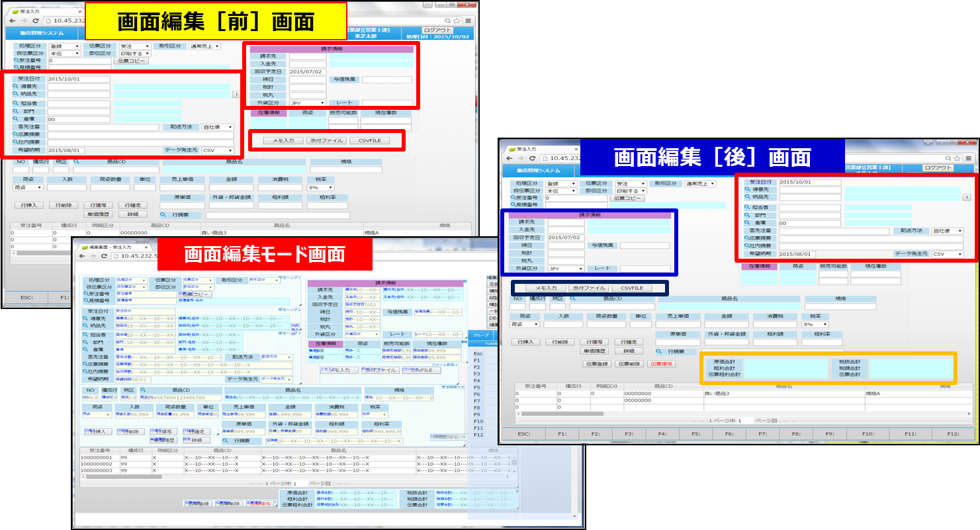
Task: Click 伝票コピー in the before-edit window
Action: 132,61
